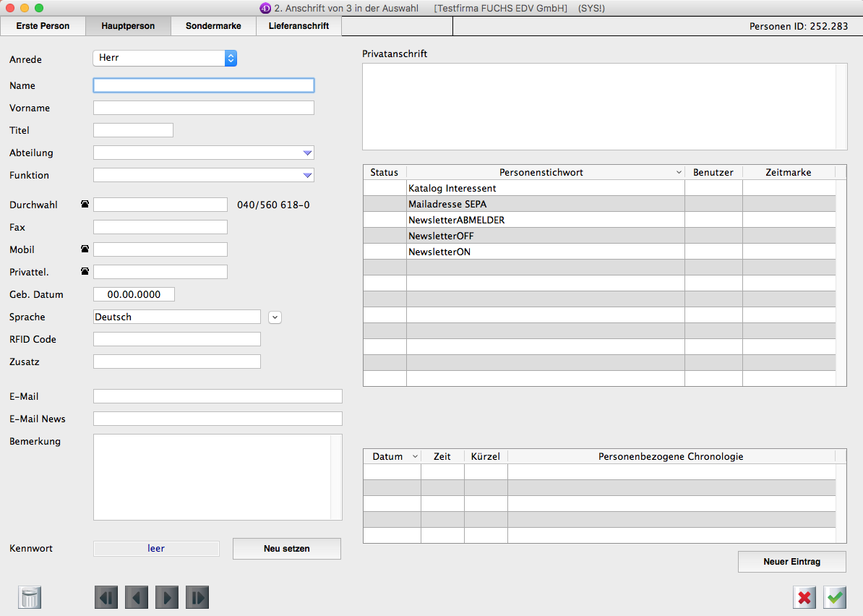Switch to the Erste Person tab
The image size is (863, 616).
(x=43, y=26)
